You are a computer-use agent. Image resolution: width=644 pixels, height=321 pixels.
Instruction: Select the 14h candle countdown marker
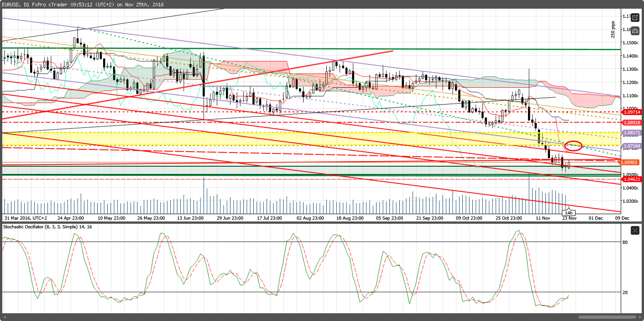[x=569, y=212]
